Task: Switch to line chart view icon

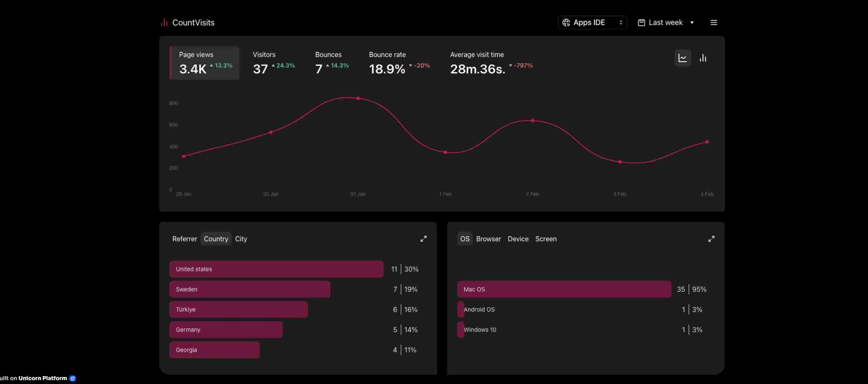Action: 682,58
